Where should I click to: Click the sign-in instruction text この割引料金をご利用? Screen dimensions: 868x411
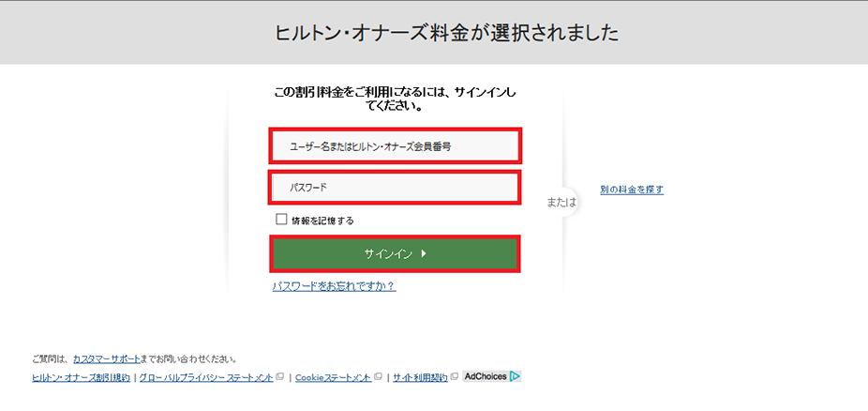pyautogui.click(x=395, y=99)
